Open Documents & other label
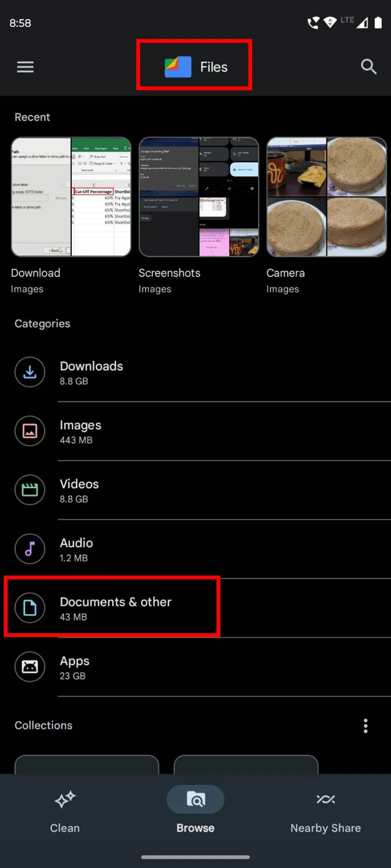The height and width of the screenshot is (868, 391). (115, 602)
